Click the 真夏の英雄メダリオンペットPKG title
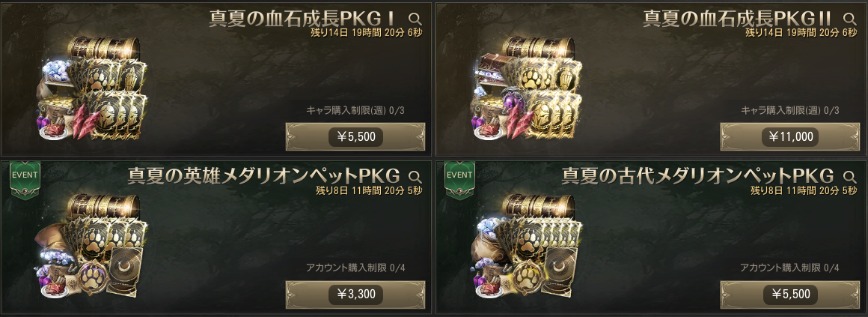This screenshot has height=317, width=868. click(264, 176)
